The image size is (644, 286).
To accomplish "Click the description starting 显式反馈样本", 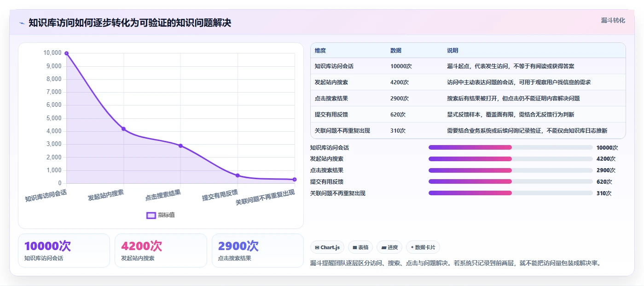I will click(x=511, y=115).
